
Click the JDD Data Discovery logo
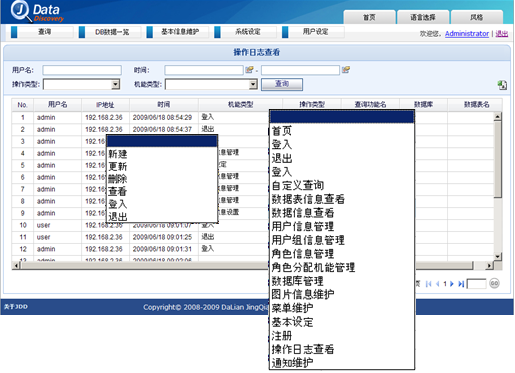click(37, 12)
